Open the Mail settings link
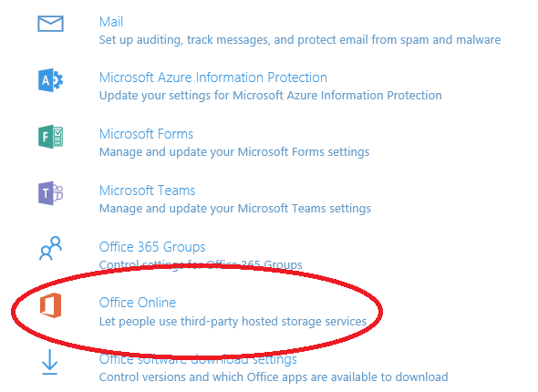The width and height of the screenshot is (538, 392). (111, 22)
